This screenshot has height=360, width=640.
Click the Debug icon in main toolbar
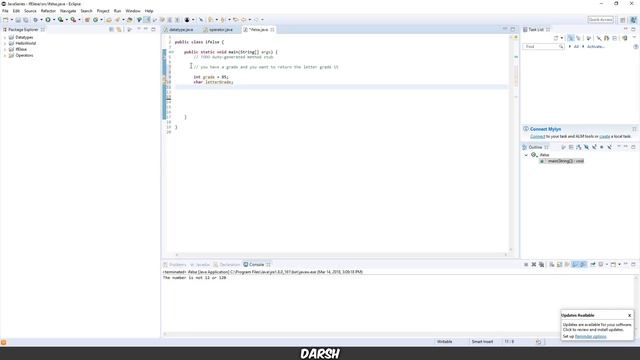click(x=35, y=20)
